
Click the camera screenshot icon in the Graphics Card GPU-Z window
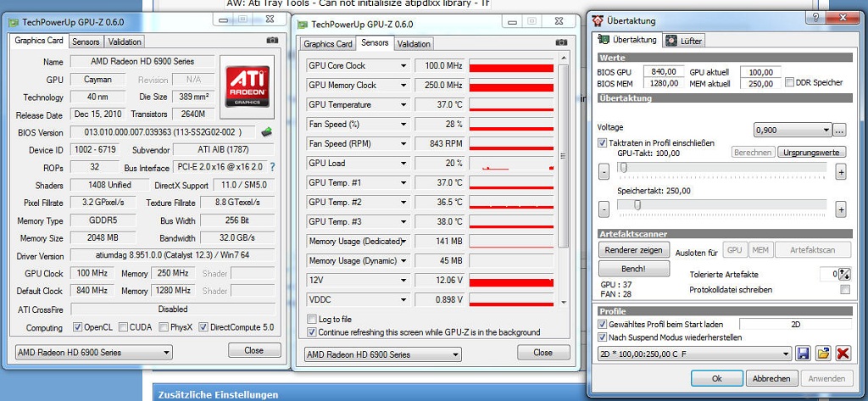pos(272,41)
